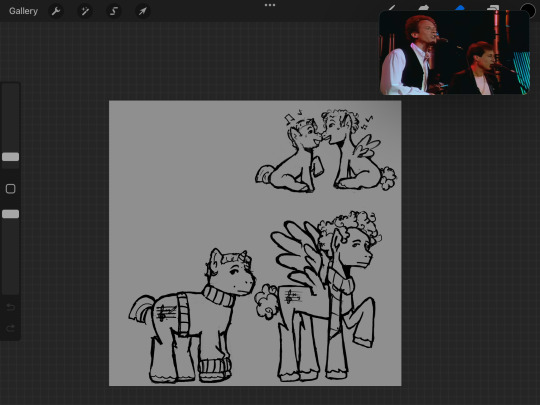The image size is (540, 405).
Task: Undo the last stroke
Action: (x=11, y=307)
